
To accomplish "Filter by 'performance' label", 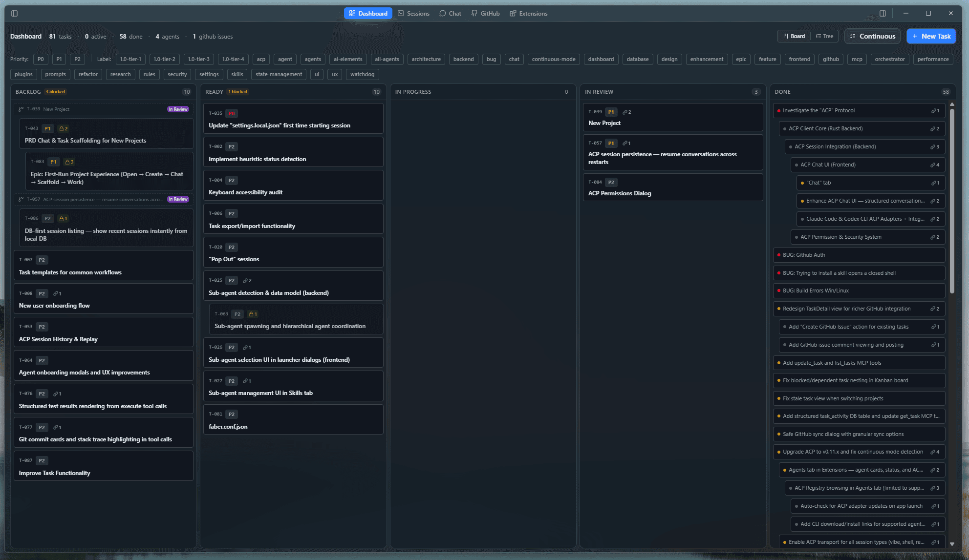I will tap(933, 59).
